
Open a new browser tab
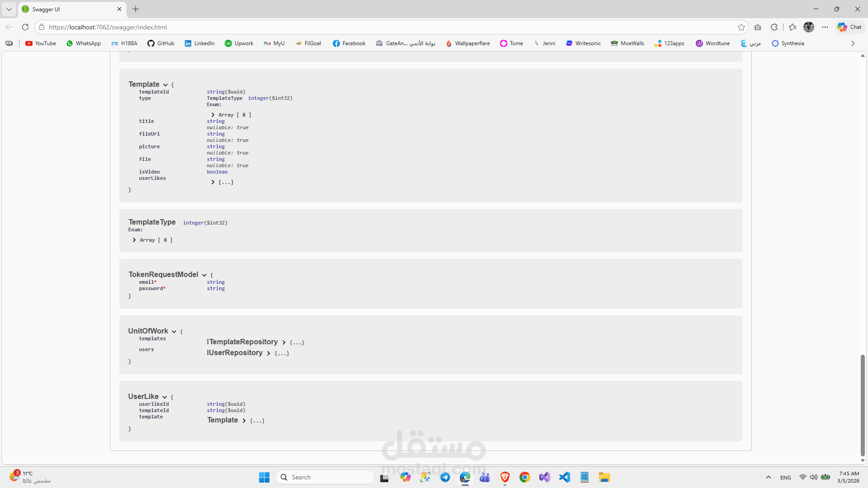pos(136,9)
